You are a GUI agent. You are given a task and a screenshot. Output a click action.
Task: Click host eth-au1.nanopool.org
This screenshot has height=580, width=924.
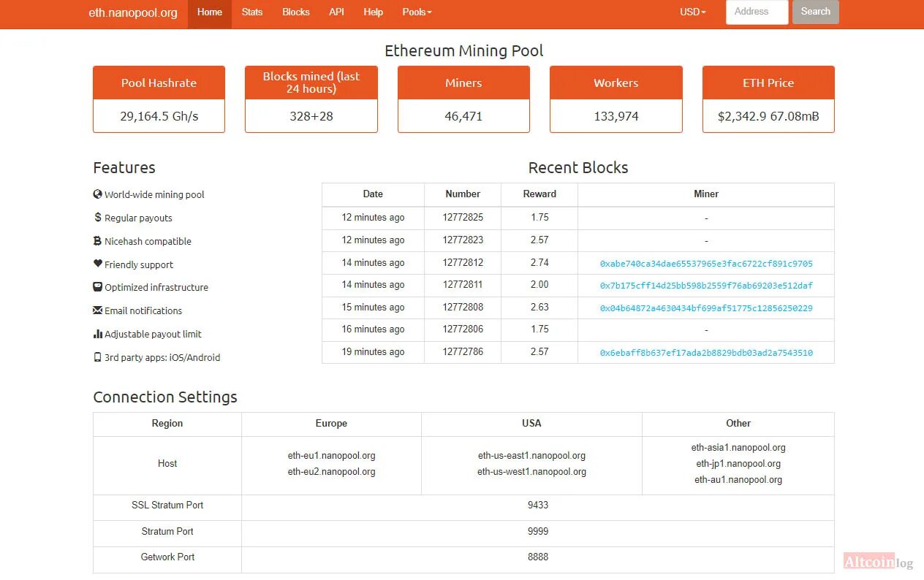tap(738, 479)
